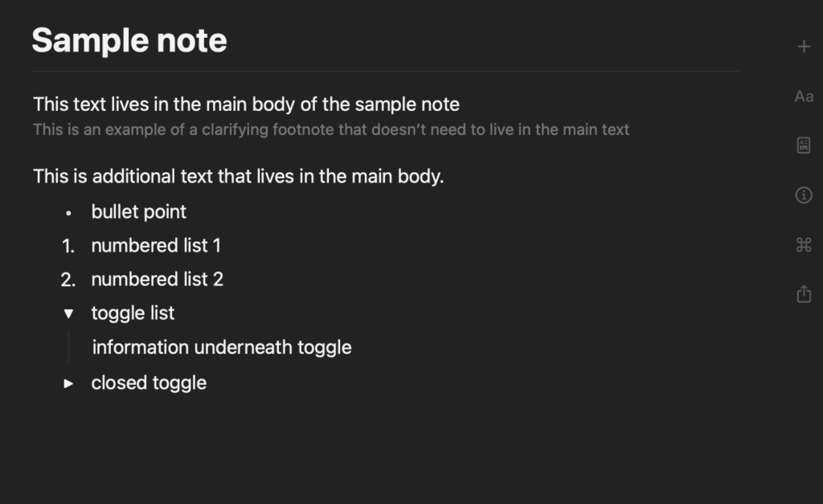Click the 'numbered list 1' text
Image resolution: width=823 pixels, height=504 pixels.
click(x=156, y=245)
